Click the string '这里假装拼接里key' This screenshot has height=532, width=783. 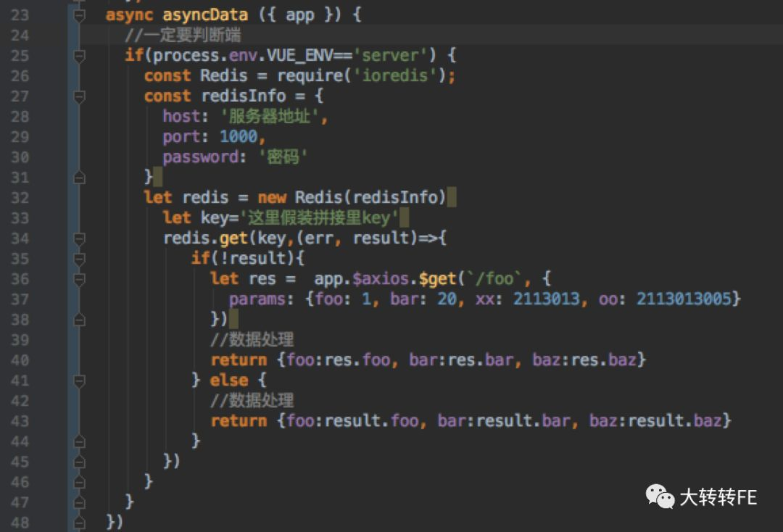point(320,218)
